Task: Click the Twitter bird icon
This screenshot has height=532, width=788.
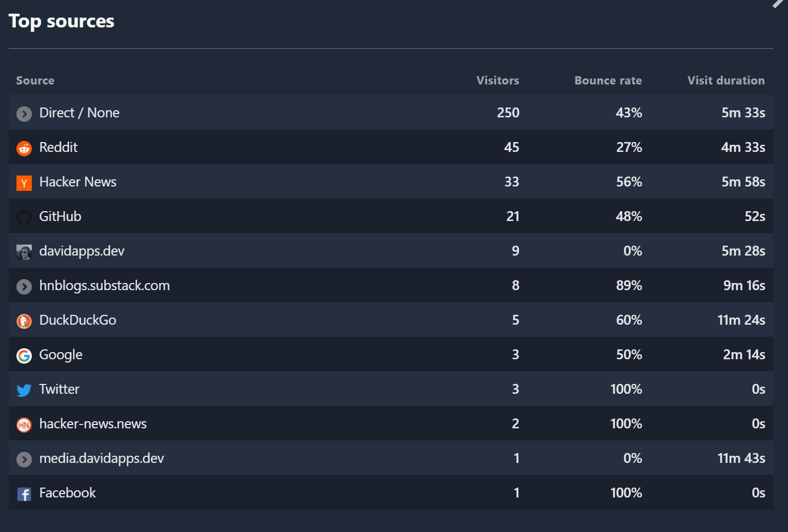Action: pyautogui.click(x=24, y=390)
